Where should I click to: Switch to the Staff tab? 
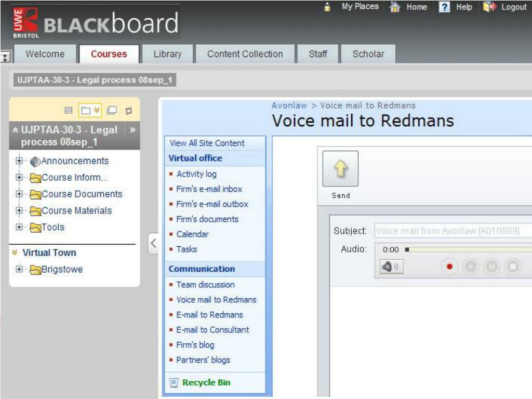[318, 54]
